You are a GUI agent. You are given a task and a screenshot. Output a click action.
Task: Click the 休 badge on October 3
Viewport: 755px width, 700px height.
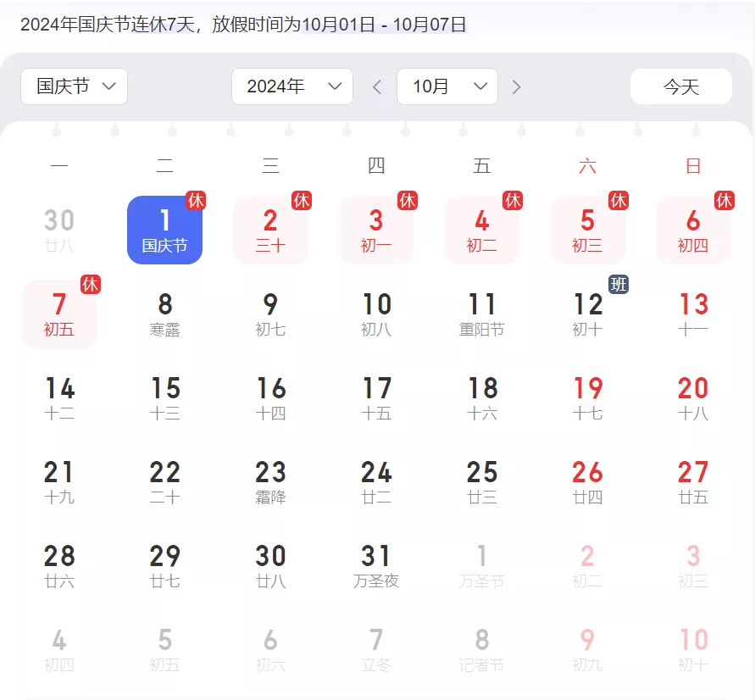(408, 201)
